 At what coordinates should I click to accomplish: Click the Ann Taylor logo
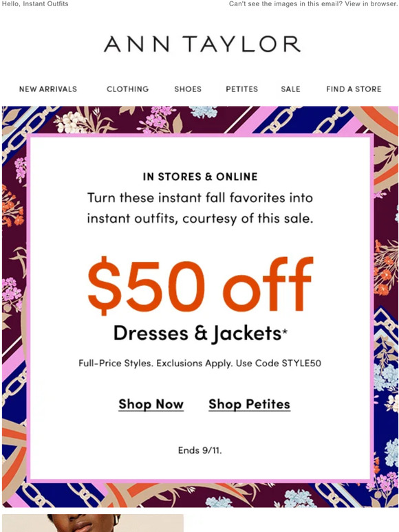click(x=202, y=44)
